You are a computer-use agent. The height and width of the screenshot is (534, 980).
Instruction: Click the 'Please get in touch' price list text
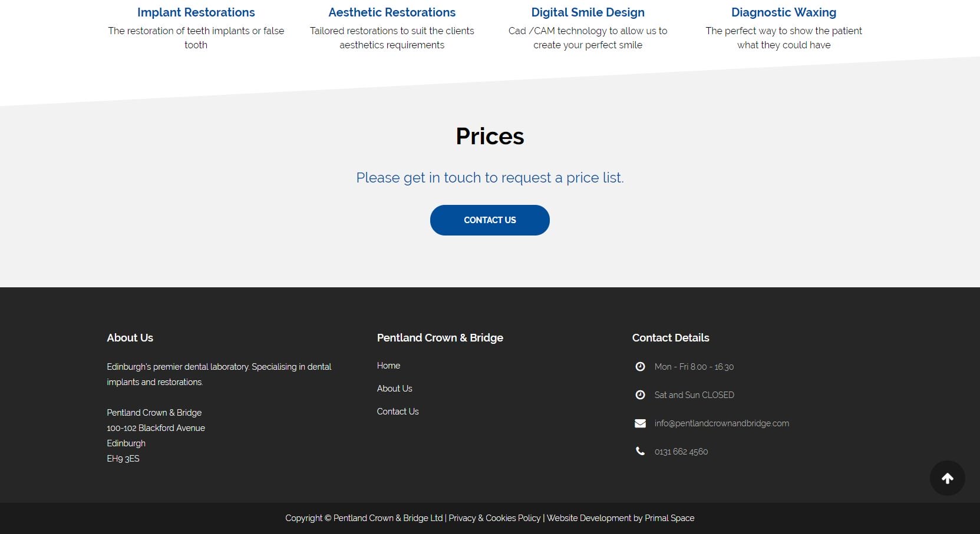pyautogui.click(x=490, y=178)
